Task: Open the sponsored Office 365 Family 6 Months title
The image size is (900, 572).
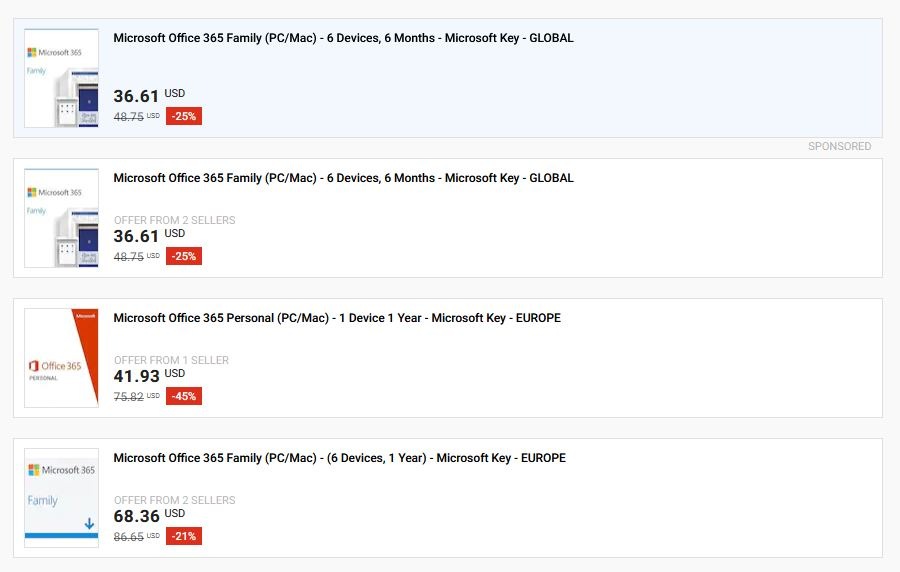Action: coord(343,38)
